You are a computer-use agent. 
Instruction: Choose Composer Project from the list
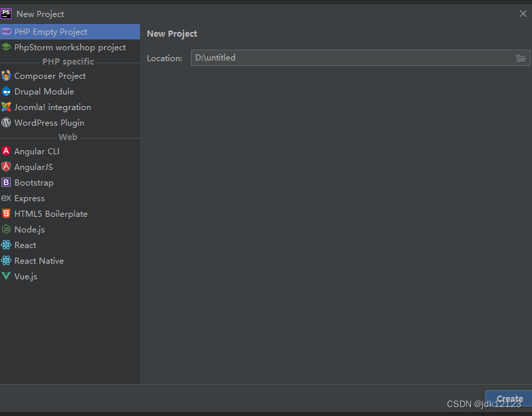pyautogui.click(x=70, y=75)
